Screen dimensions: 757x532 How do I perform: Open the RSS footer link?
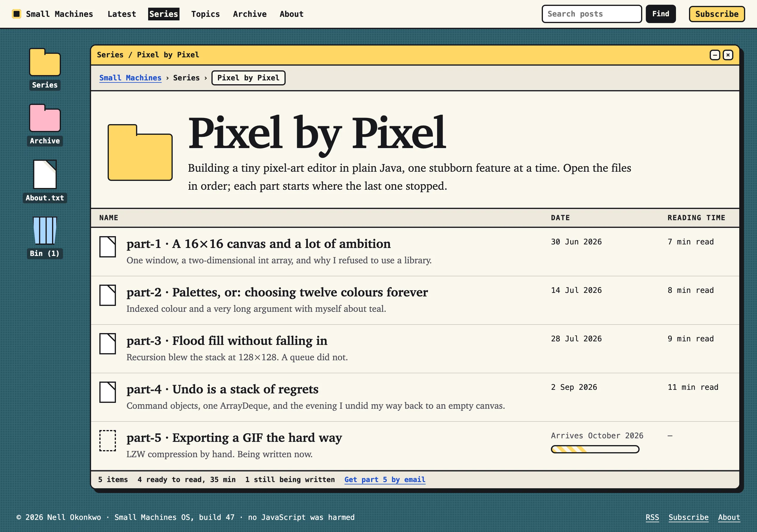652,517
